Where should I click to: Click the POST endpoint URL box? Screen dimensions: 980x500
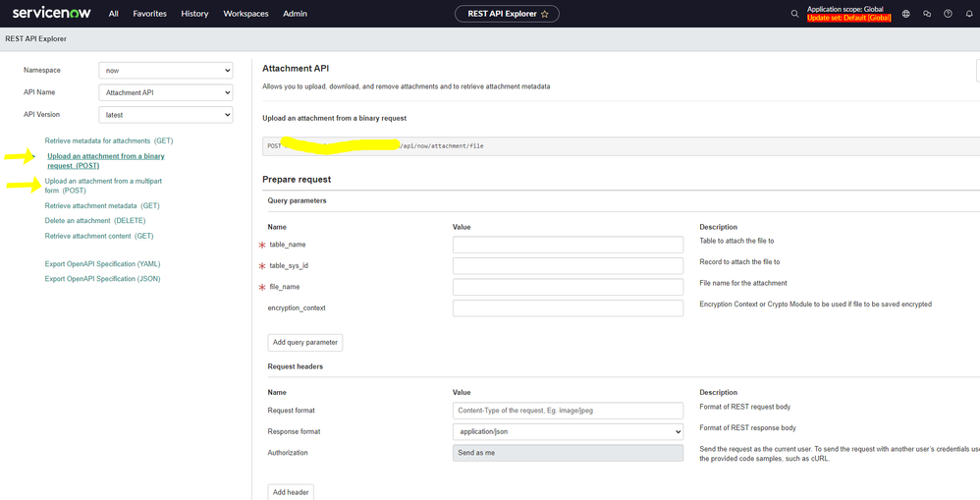pyautogui.click(x=621, y=146)
